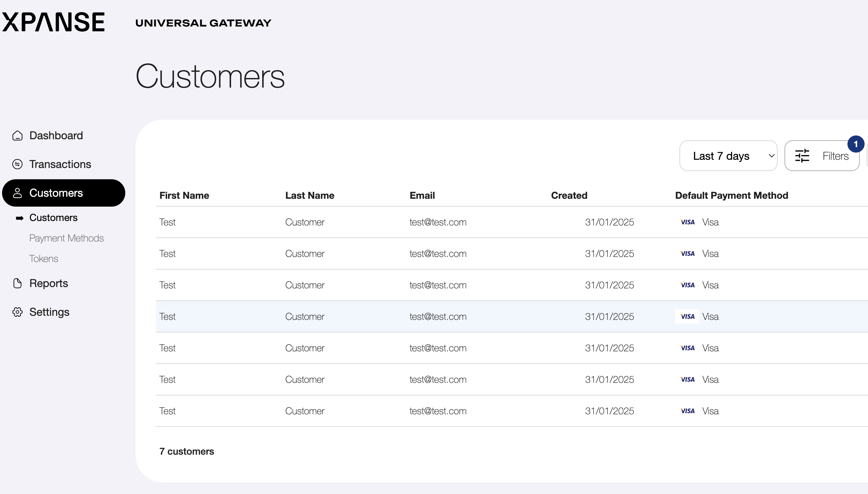Viewport: 868px width, 494px height.
Task: Click the '7 customers' count text
Action: (187, 452)
